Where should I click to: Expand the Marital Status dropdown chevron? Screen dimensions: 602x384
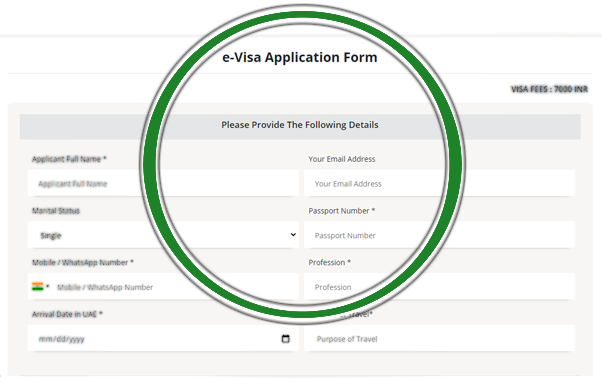coord(293,235)
